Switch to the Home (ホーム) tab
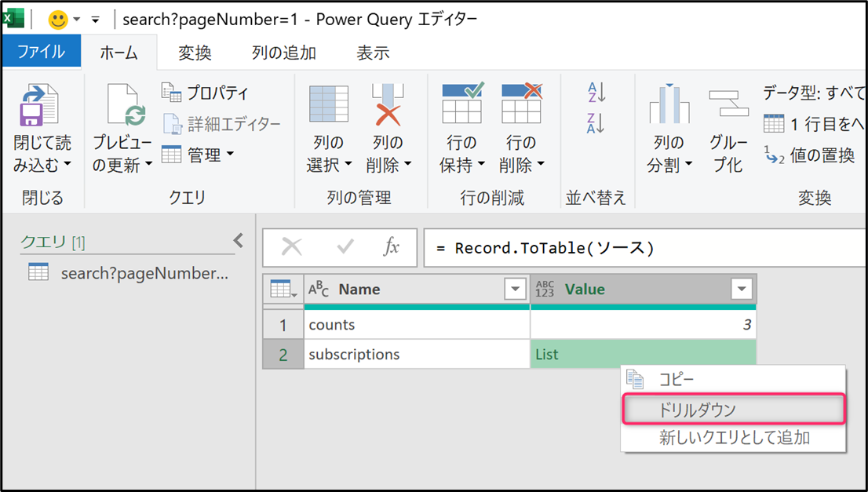This screenshot has width=868, height=492. [119, 53]
